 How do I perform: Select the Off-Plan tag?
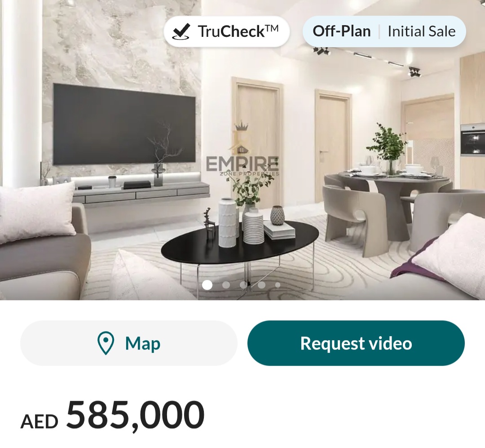point(341,31)
